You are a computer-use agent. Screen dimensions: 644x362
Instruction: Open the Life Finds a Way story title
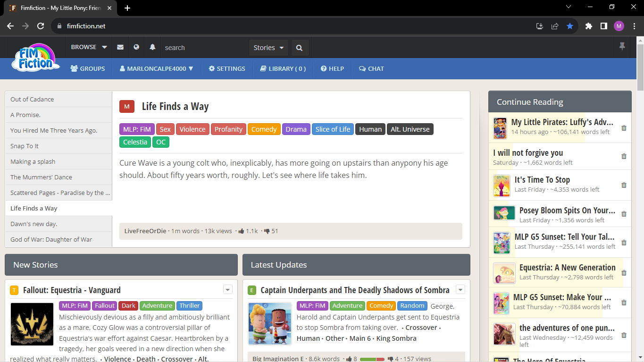point(175,107)
